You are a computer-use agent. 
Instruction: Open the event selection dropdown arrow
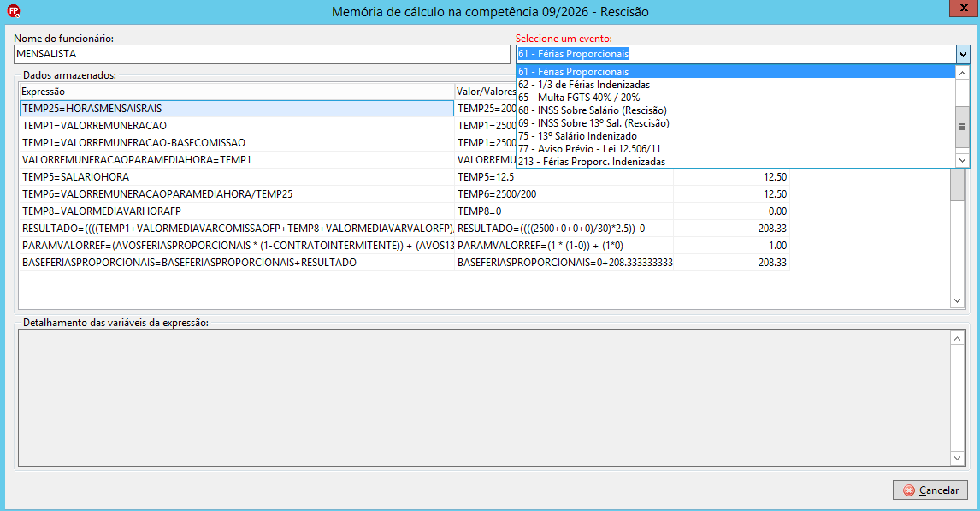click(963, 55)
